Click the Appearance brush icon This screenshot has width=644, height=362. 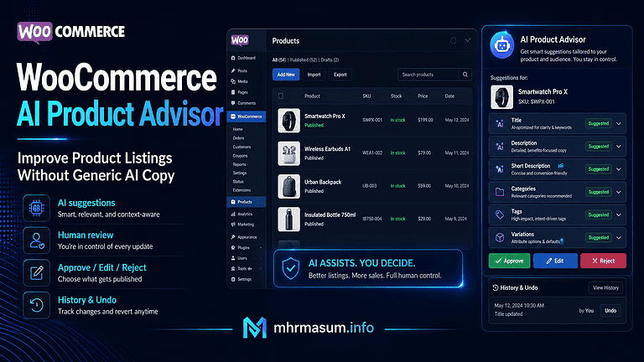click(x=233, y=237)
